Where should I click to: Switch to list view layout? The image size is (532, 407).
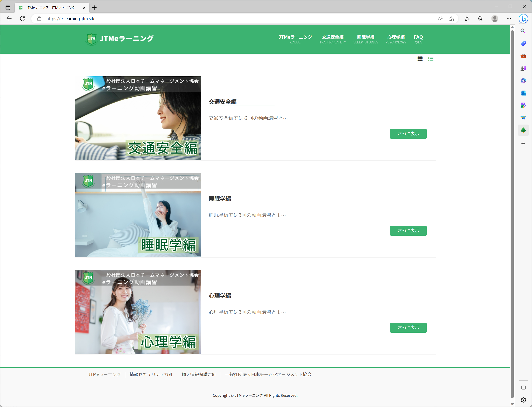coord(431,59)
